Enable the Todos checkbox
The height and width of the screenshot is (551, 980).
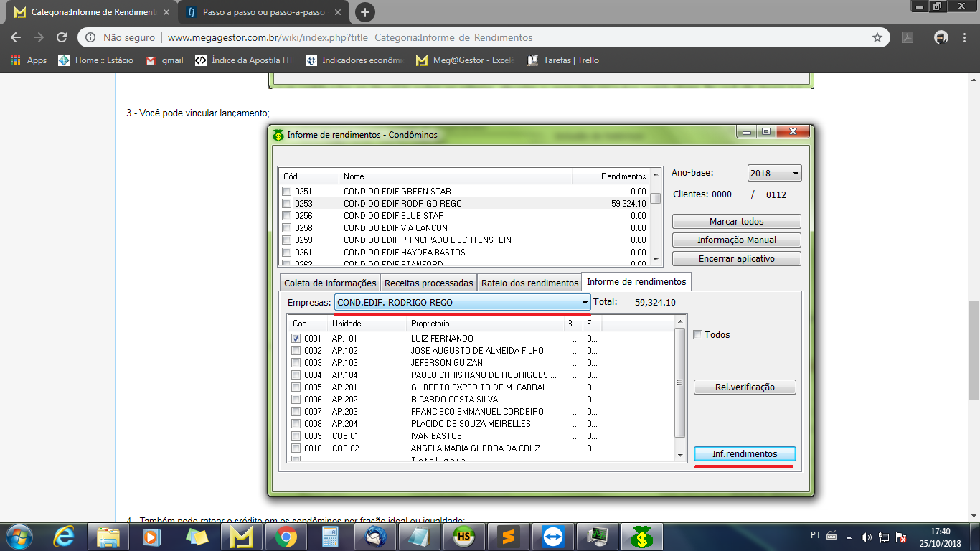tap(698, 335)
